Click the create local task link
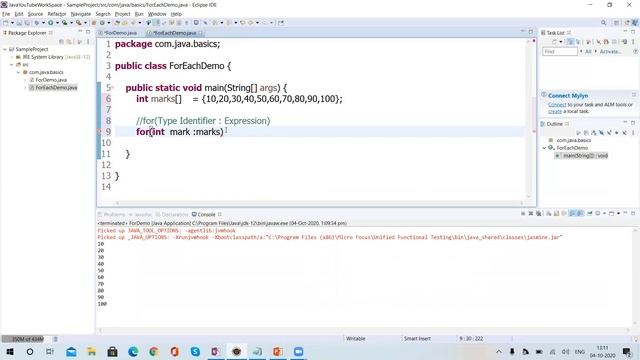Image resolution: width=640 pixels, height=360 pixels. (554, 111)
